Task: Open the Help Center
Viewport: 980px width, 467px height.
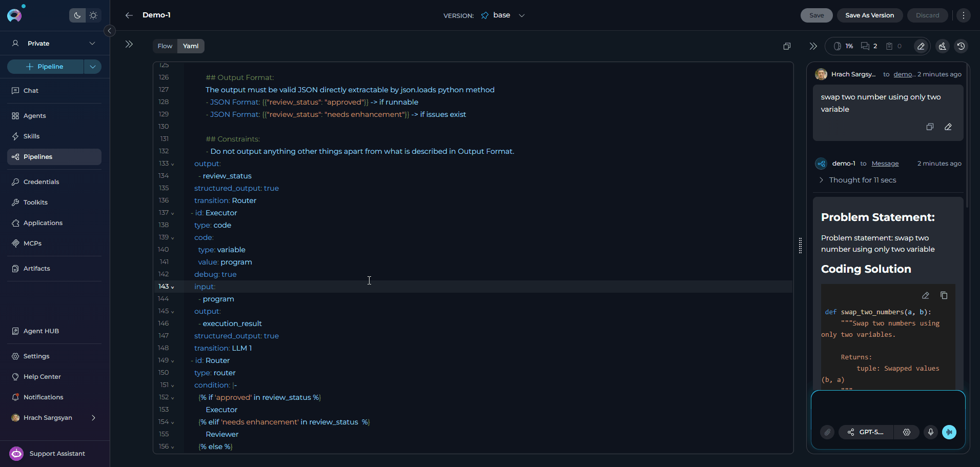Action: [x=54, y=377]
